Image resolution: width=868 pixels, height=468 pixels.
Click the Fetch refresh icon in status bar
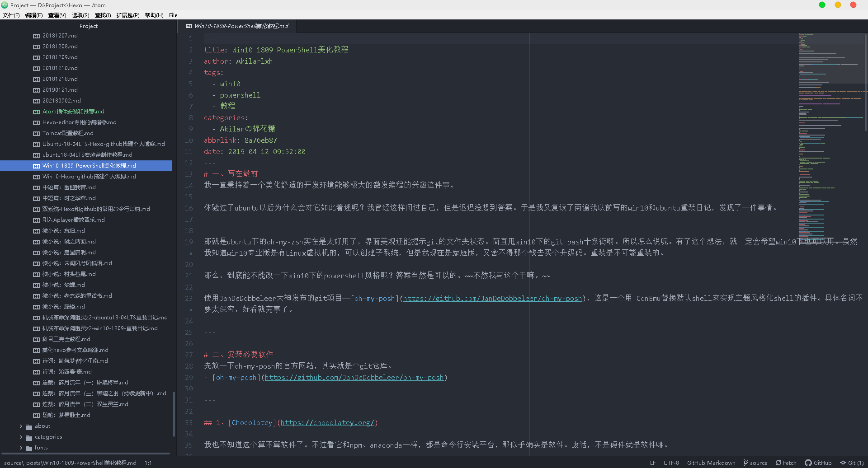click(x=778, y=463)
